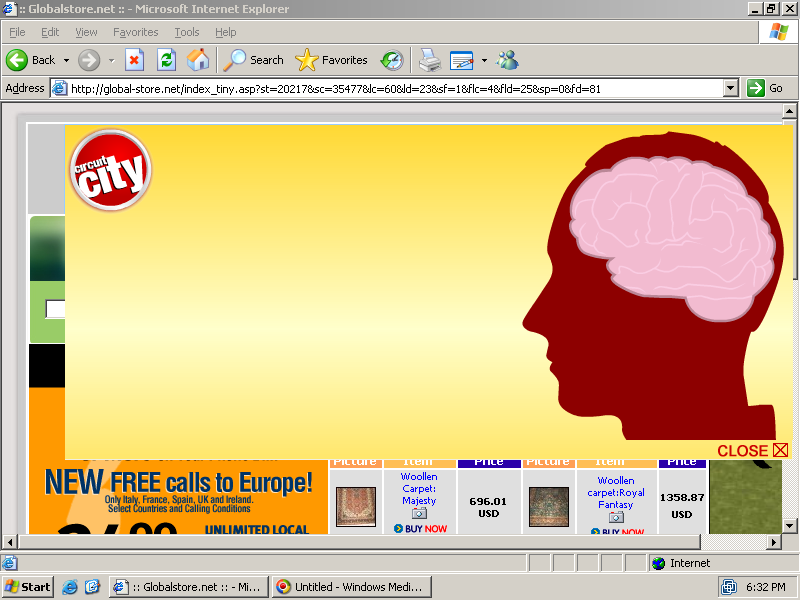Open the Forward history dropdown arrow
800x600 pixels.
111,60
